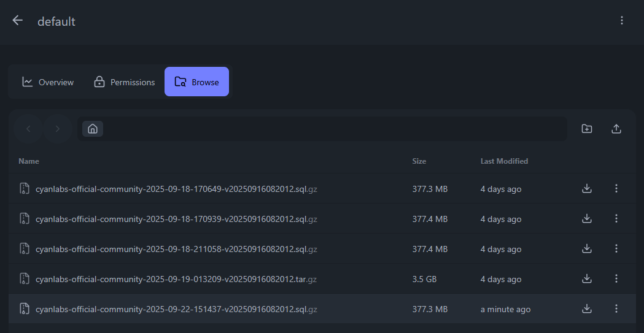The height and width of the screenshot is (333, 644).
Task: Click the archive file icon for 170939 backup
Action: [x=24, y=218]
